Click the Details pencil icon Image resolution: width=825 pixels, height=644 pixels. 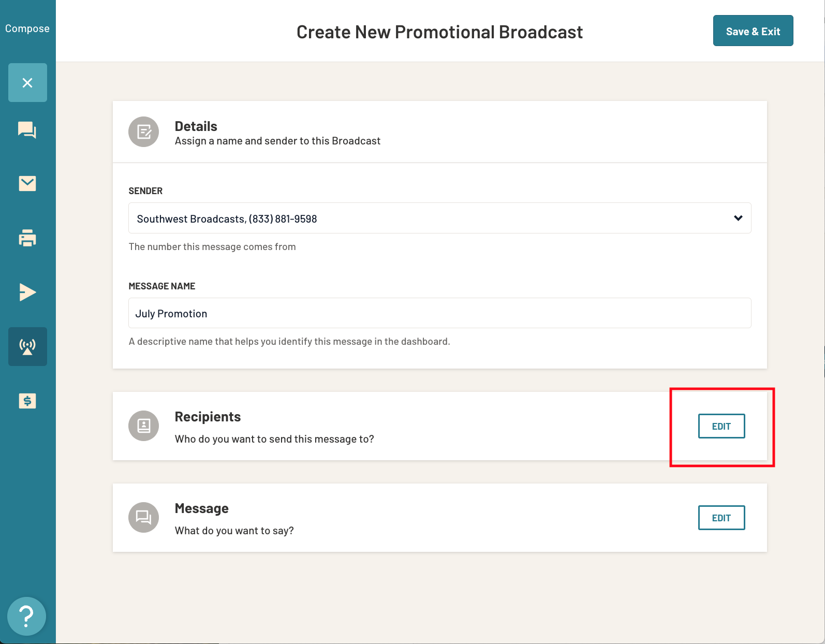[x=143, y=132]
